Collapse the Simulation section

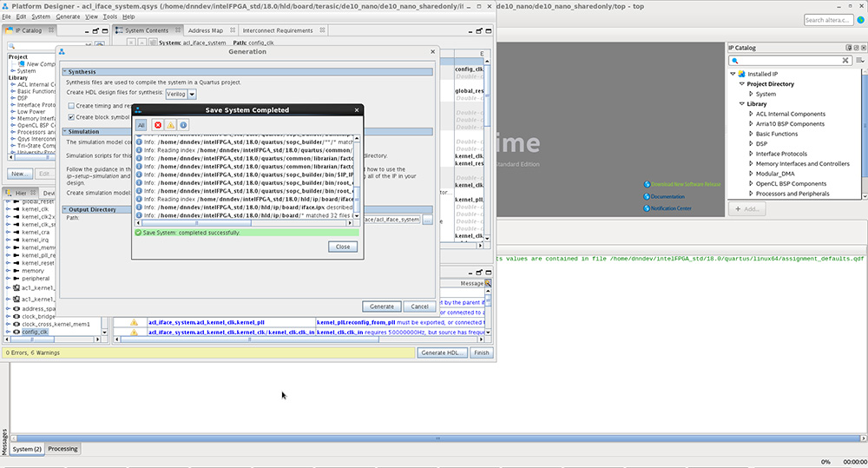(x=65, y=132)
